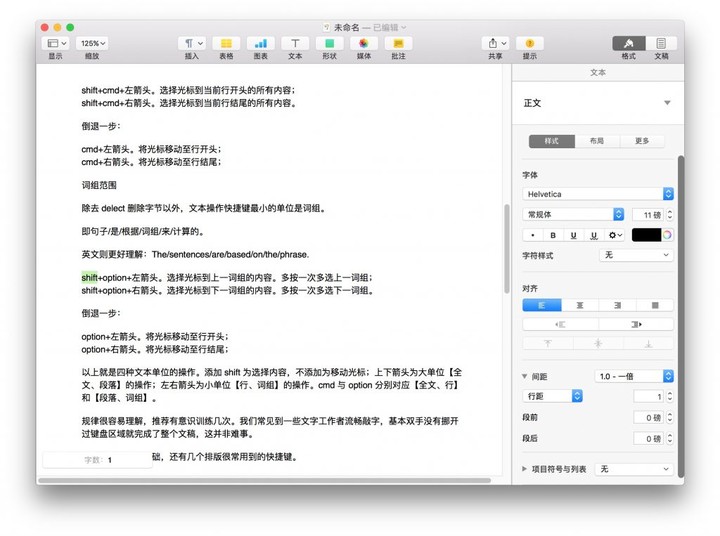Viewport: 720px width, 536px height.
Task: Open the zoom level 125% menu
Action: coord(92,43)
